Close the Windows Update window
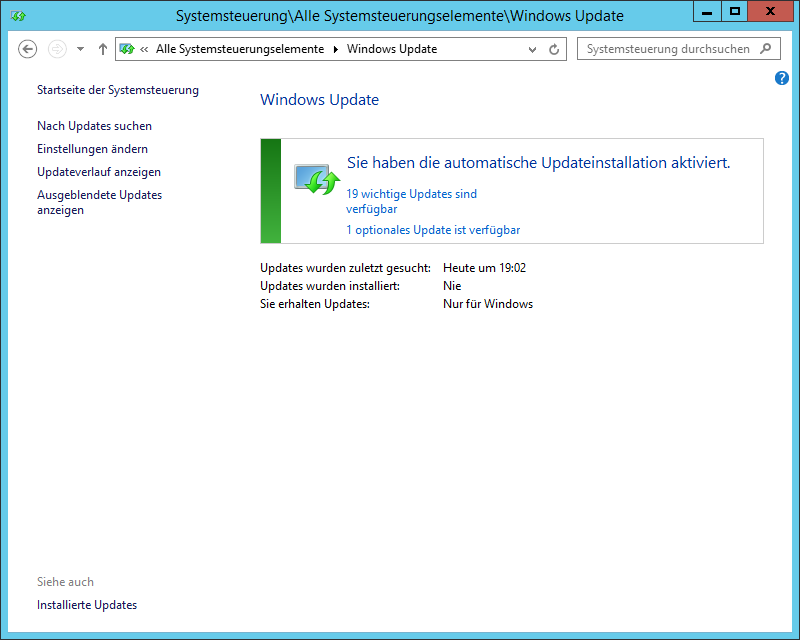 point(770,11)
